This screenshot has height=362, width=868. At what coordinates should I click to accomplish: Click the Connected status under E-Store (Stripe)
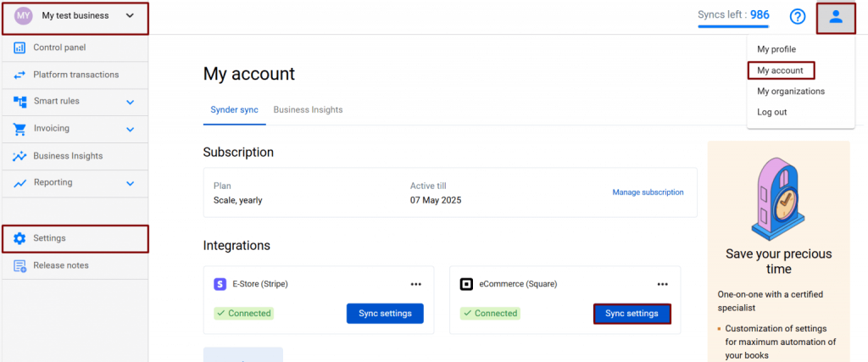click(x=244, y=314)
